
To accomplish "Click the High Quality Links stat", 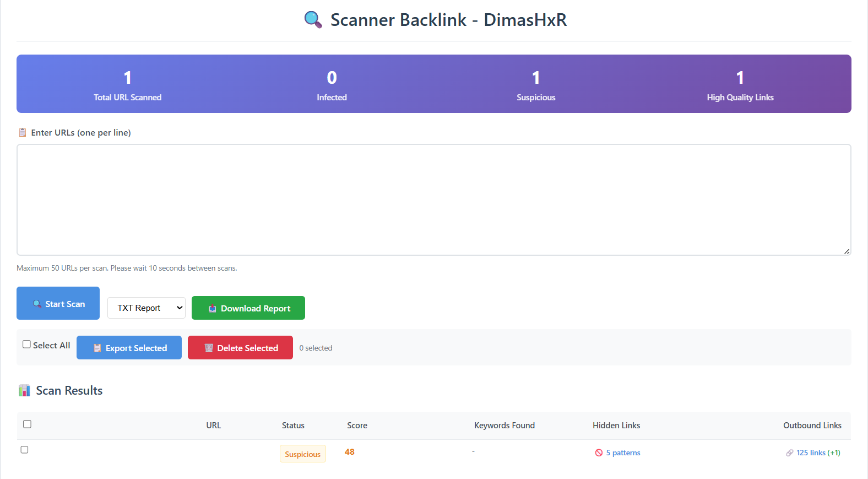I will pyautogui.click(x=740, y=85).
